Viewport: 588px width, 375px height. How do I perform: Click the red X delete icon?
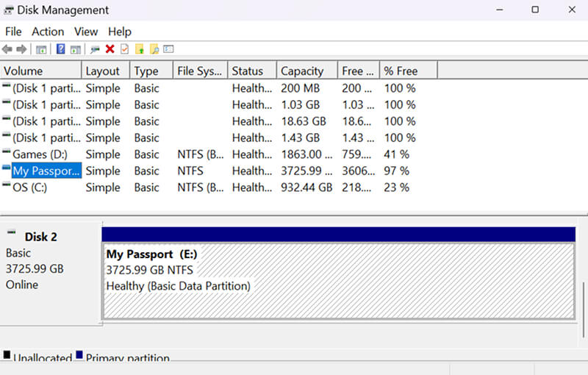click(110, 49)
